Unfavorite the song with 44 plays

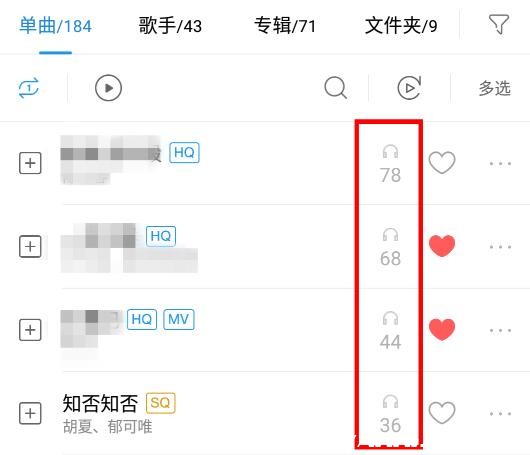pos(442,330)
